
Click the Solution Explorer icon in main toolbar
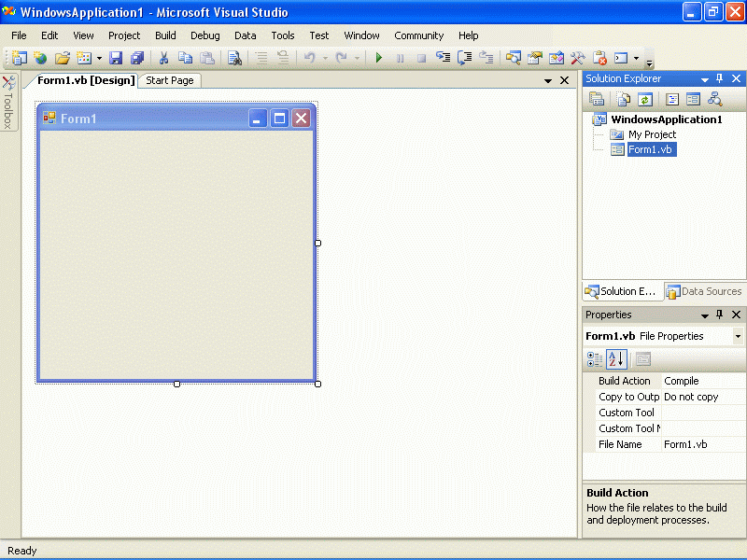[x=513, y=58]
